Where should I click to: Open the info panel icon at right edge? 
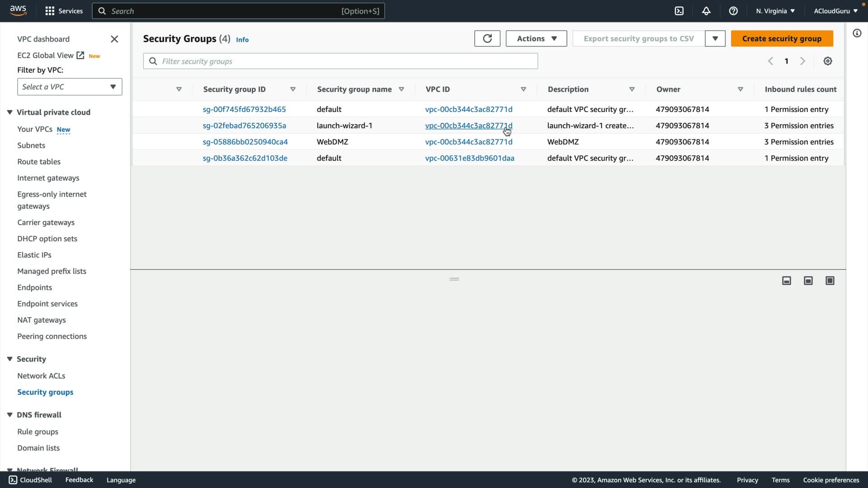tap(857, 33)
